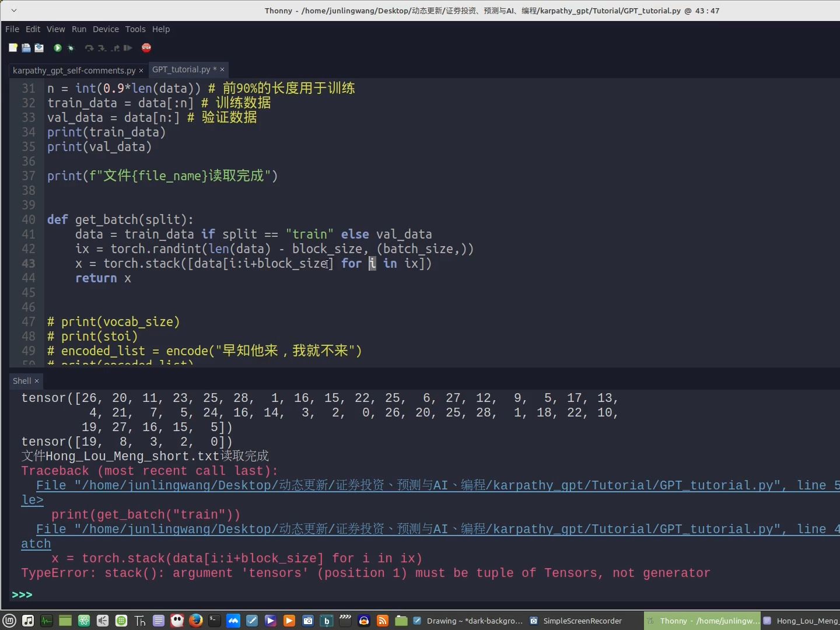The image size is (840, 630).
Task: Switch to Hong_Lou_Meng window in taskbar
Action: tap(800, 621)
